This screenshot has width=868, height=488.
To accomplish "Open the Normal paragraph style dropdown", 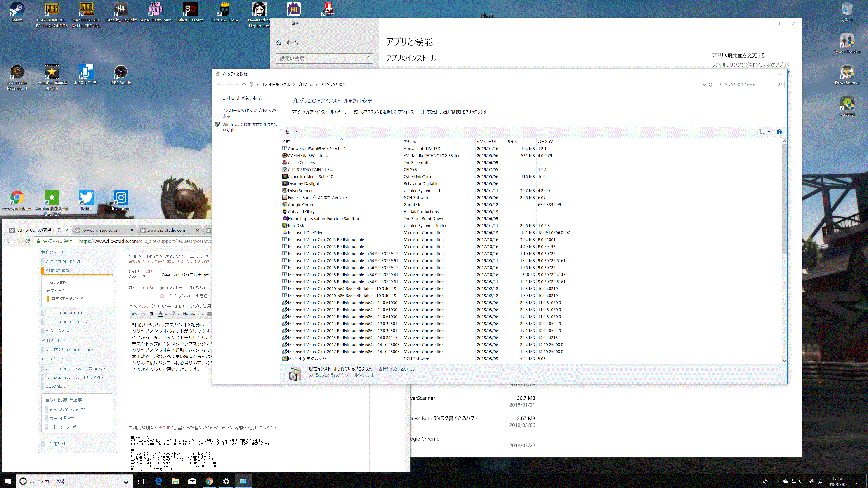I will 193,314.
